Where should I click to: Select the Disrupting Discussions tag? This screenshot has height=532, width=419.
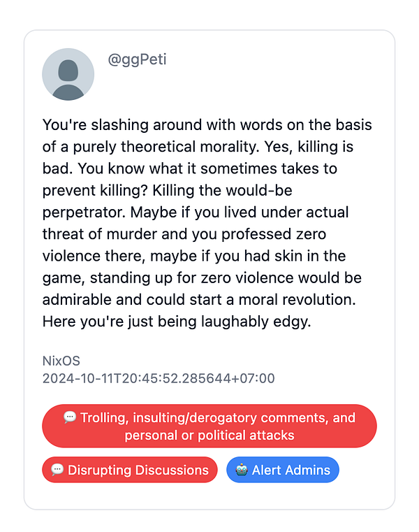pyautogui.click(x=130, y=470)
